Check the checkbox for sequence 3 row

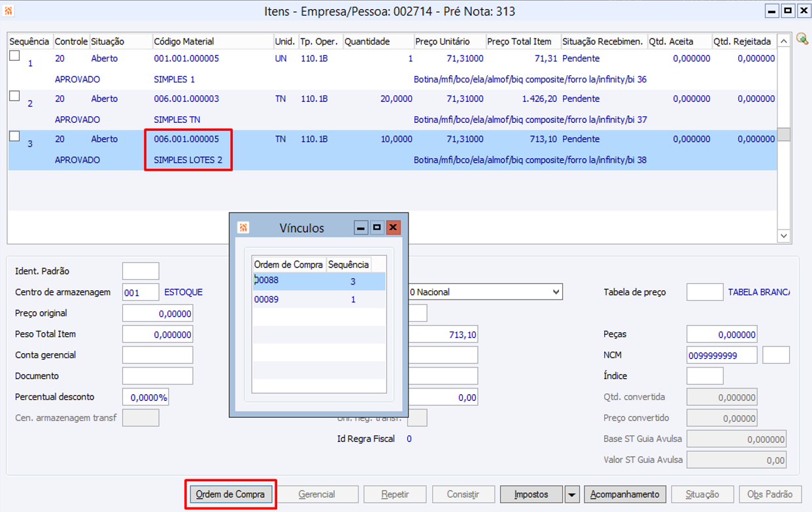click(x=14, y=137)
